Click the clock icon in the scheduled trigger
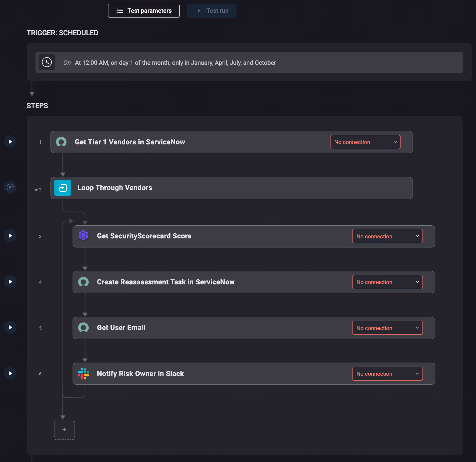This screenshot has height=462, width=476. click(x=47, y=62)
